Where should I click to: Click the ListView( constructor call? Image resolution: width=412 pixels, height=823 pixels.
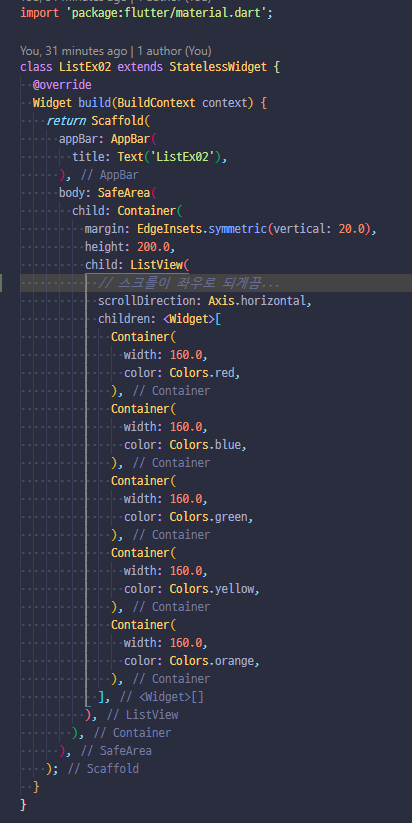click(x=160, y=265)
